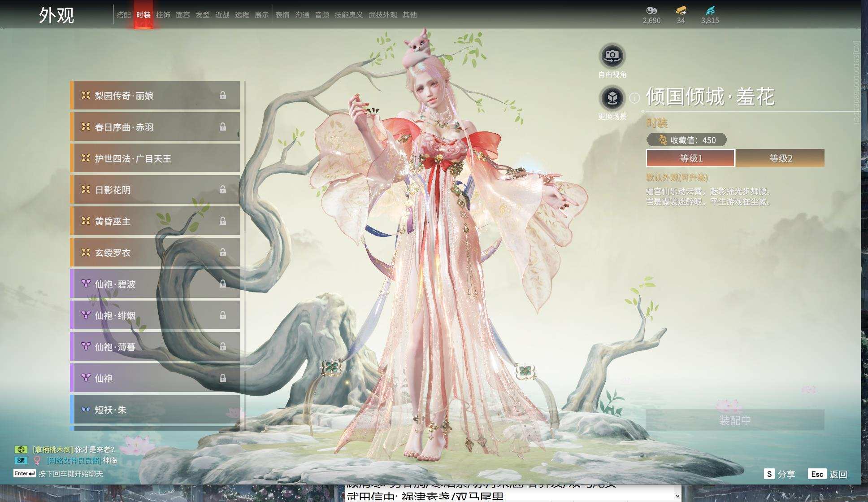This screenshot has width=868, height=502.
Task: Click the teal feather icon above 3,815
Action: click(710, 10)
